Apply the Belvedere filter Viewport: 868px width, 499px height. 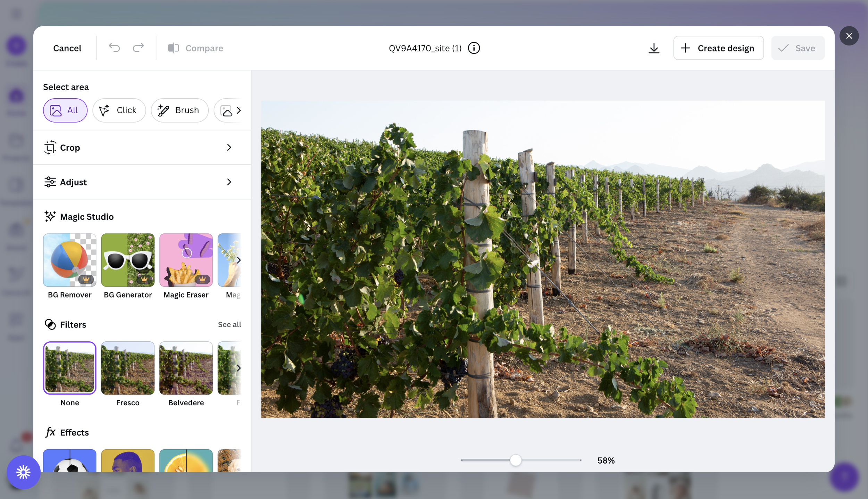pos(186,368)
